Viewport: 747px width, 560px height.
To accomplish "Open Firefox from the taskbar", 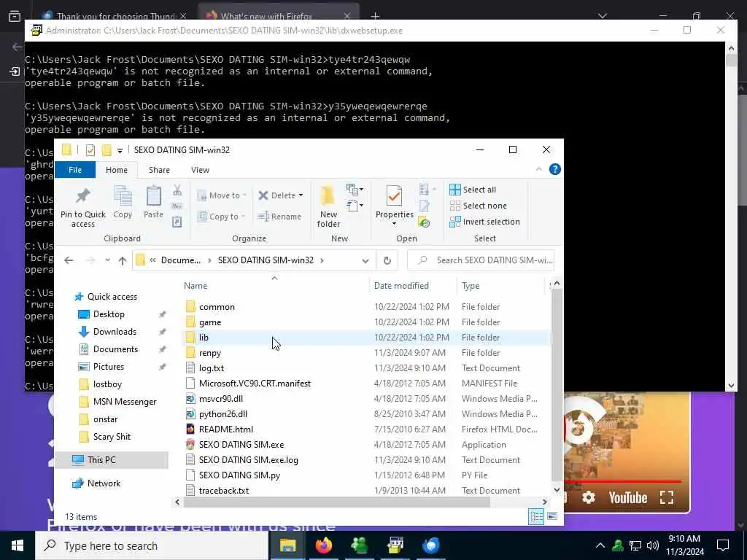I will coord(323,545).
